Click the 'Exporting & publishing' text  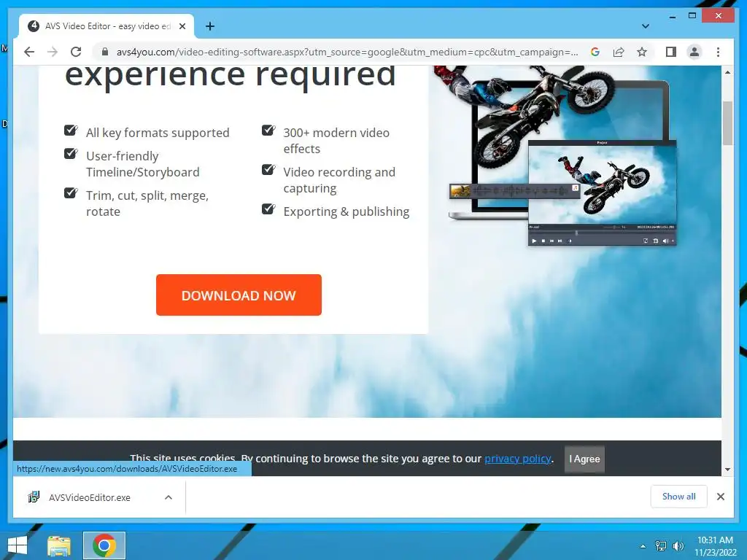[347, 211]
